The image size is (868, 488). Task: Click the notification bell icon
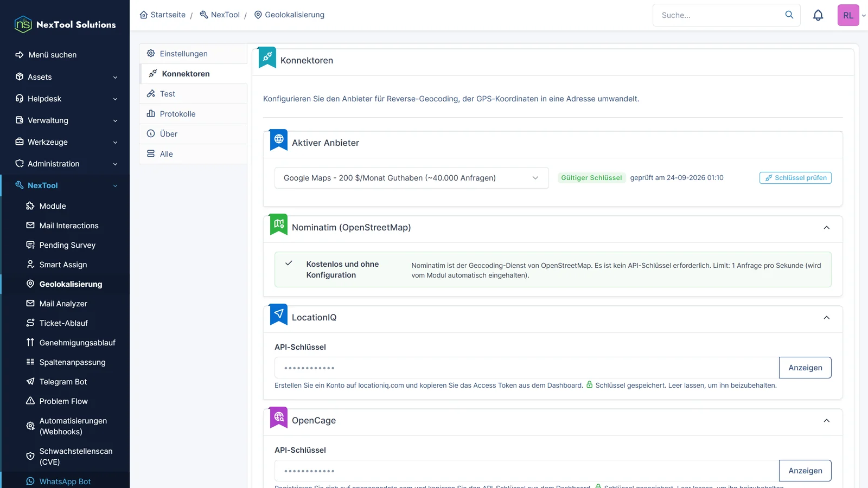(818, 15)
